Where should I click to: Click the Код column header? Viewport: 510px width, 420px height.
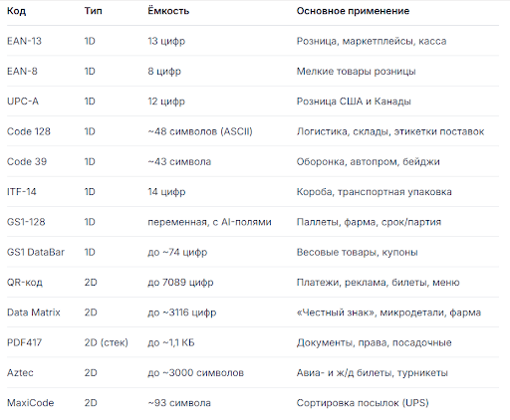click(x=16, y=11)
